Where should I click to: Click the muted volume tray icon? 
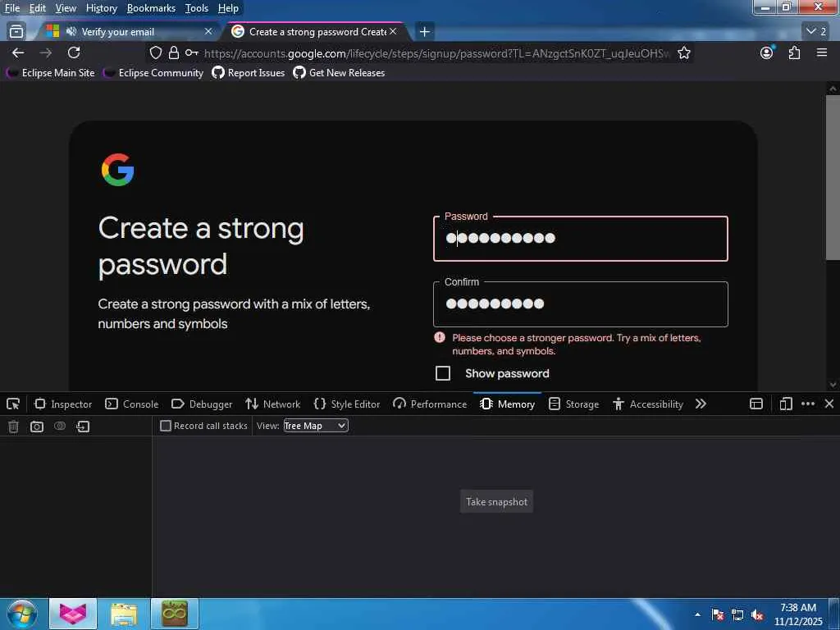(757, 615)
